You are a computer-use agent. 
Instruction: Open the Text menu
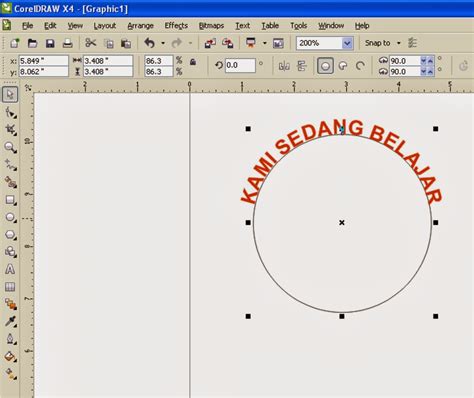coord(242,26)
